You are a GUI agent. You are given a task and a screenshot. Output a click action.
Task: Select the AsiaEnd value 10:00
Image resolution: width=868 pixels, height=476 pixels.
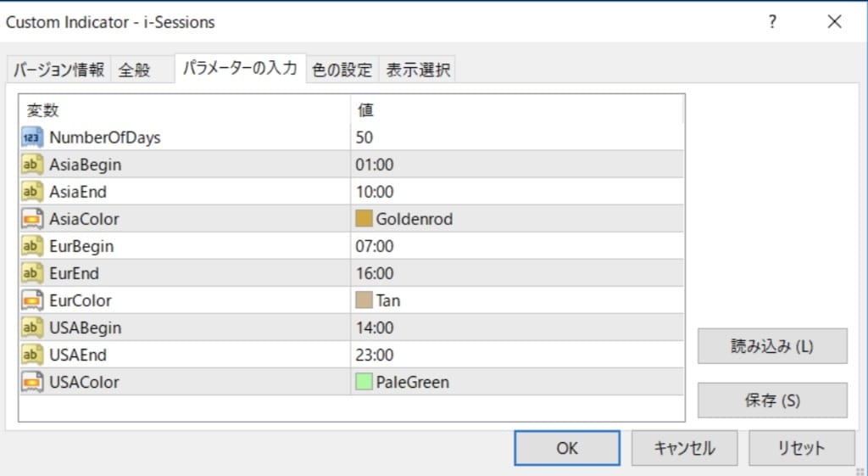[375, 192]
